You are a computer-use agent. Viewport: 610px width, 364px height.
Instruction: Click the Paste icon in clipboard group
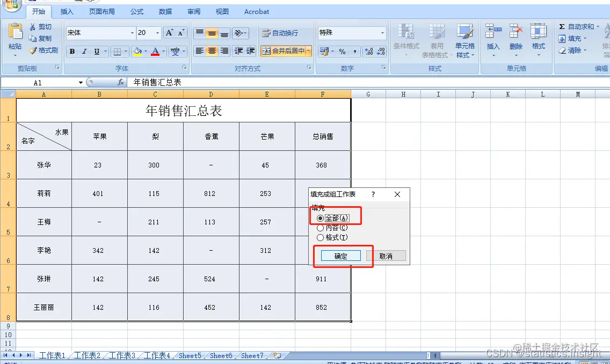click(x=15, y=32)
